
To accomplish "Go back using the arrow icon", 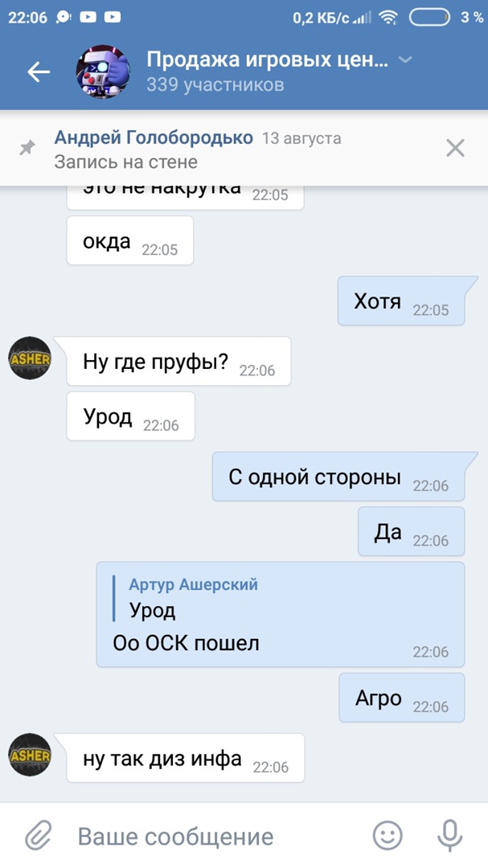I will [39, 72].
